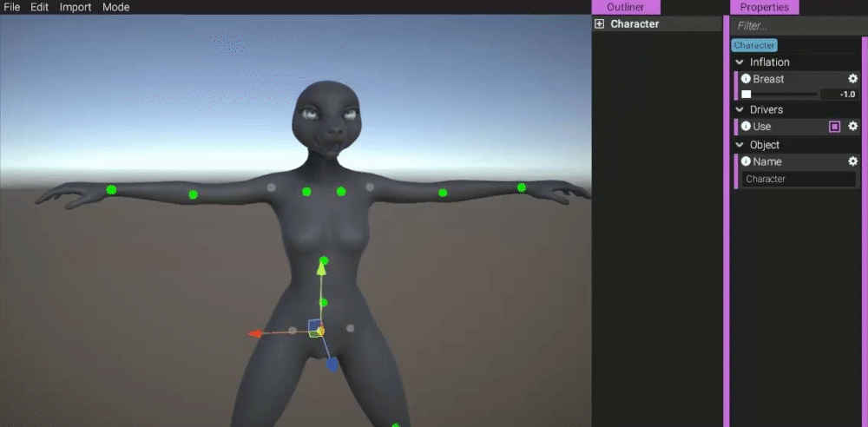This screenshot has width=868, height=427.
Task: Click the green Y-axis gizmo arrow
Action: tap(321, 269)
